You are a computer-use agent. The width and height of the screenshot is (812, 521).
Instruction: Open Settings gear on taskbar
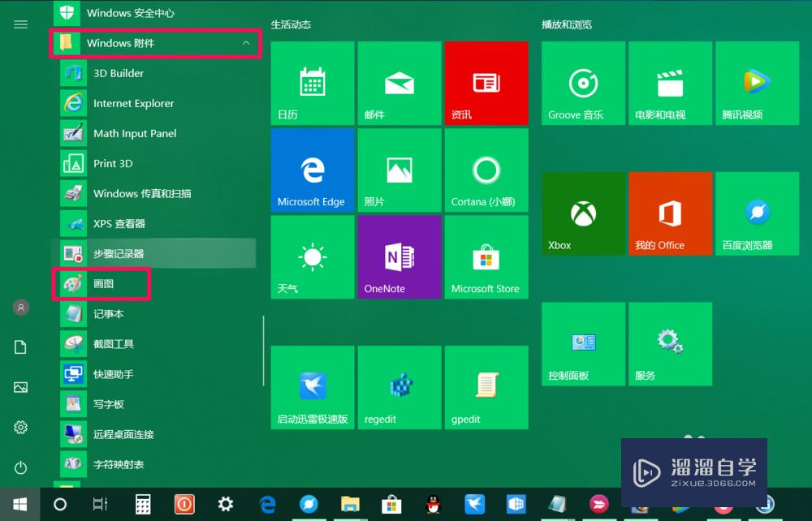pos(225,504)
